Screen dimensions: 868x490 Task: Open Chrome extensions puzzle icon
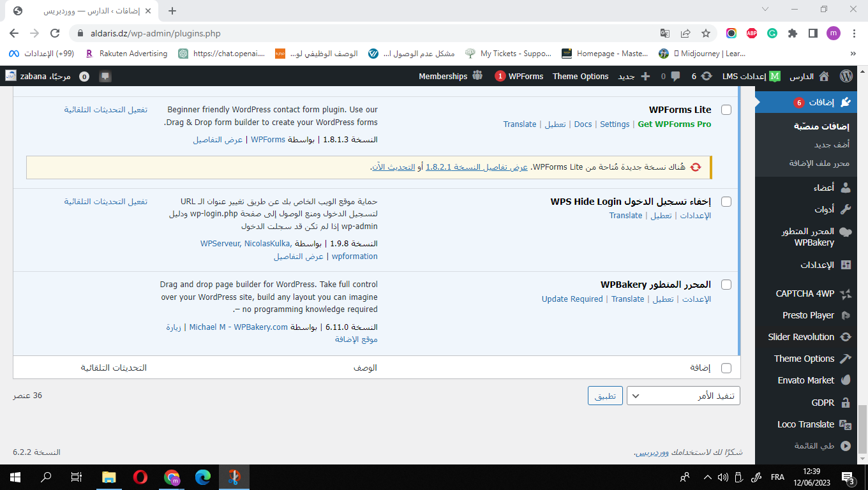click(x=793, y=33)
